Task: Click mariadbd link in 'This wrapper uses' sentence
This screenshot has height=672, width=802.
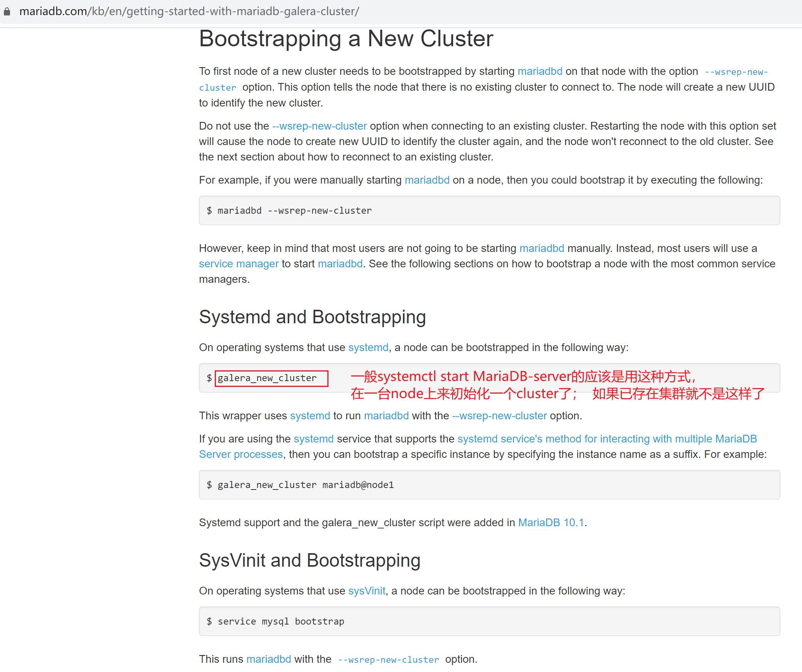Action: click(386, 416)
